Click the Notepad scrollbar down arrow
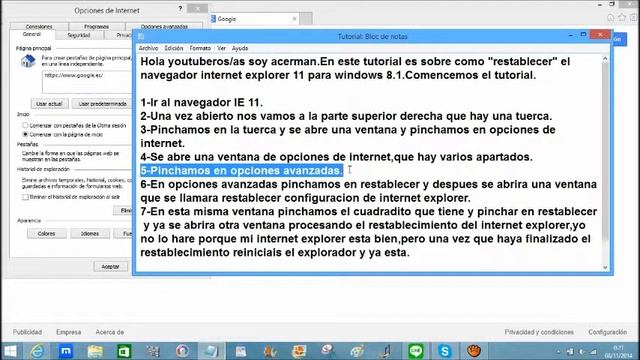Viewport: 640px width, 360px height. pos(605,267)
